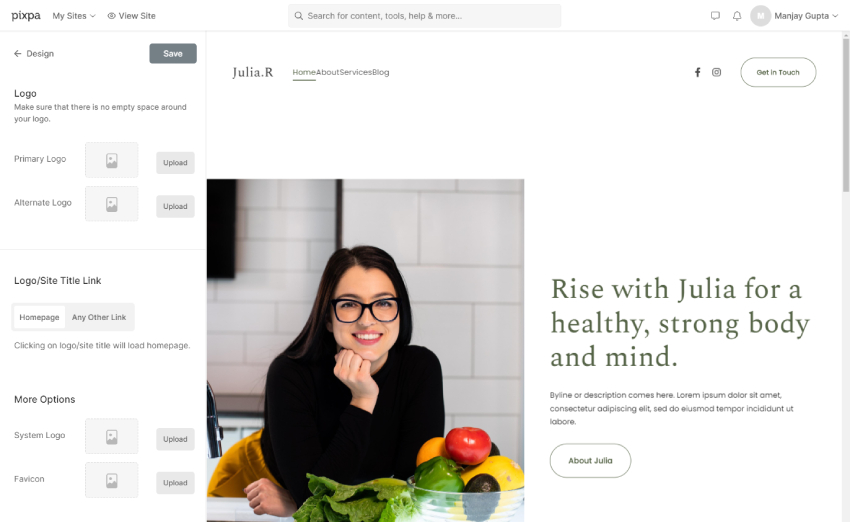The image size is (850, 522).
Task: Focus the search content field
Action: [424, 16]
